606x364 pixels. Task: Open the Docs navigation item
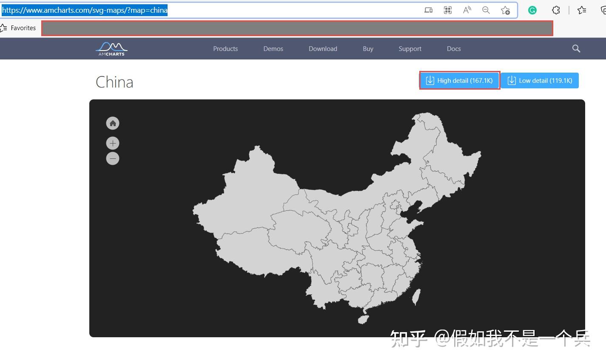(453, 48)
